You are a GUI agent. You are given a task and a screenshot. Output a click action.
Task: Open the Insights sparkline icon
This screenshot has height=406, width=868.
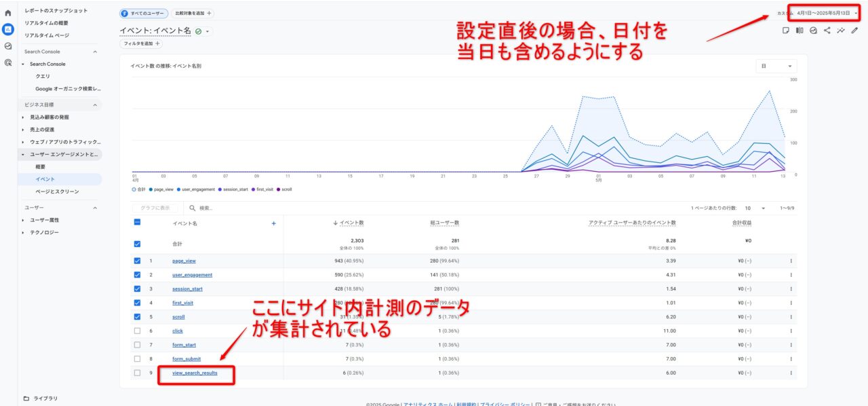841,31
